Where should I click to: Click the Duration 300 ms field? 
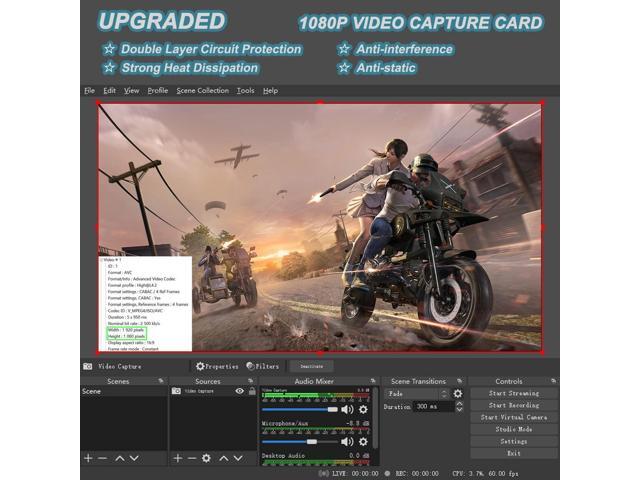click(x=433, y=407)
